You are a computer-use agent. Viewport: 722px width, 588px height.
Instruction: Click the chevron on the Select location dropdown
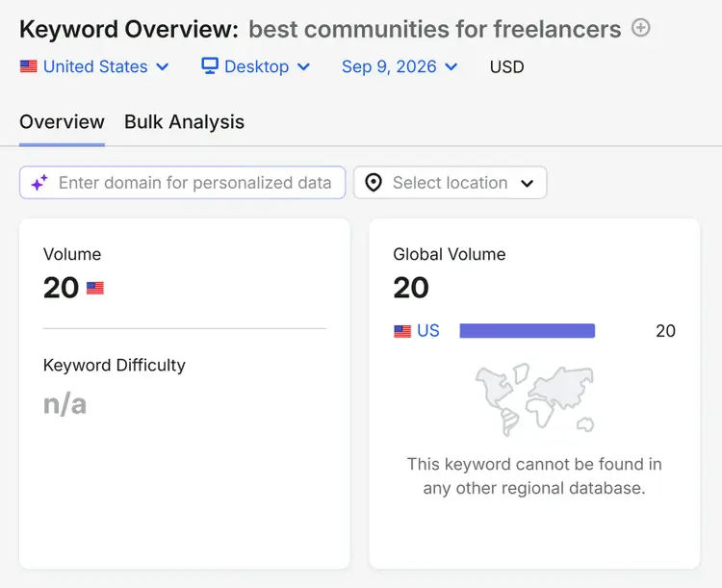(528, 183)
